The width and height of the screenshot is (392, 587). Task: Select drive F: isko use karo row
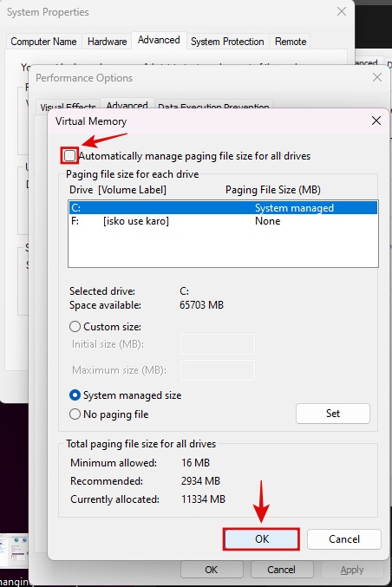tap(223, 221)
